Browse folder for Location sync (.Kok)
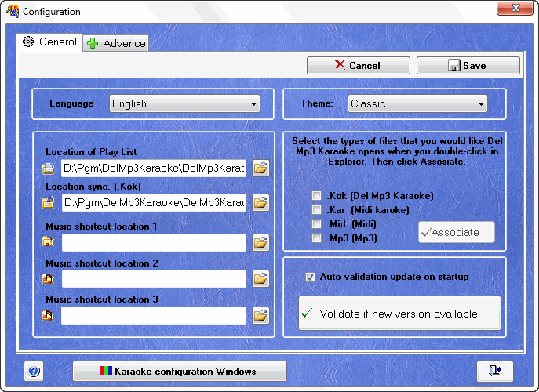This screenshot has height=392, width=539. [x=260, y=203]
